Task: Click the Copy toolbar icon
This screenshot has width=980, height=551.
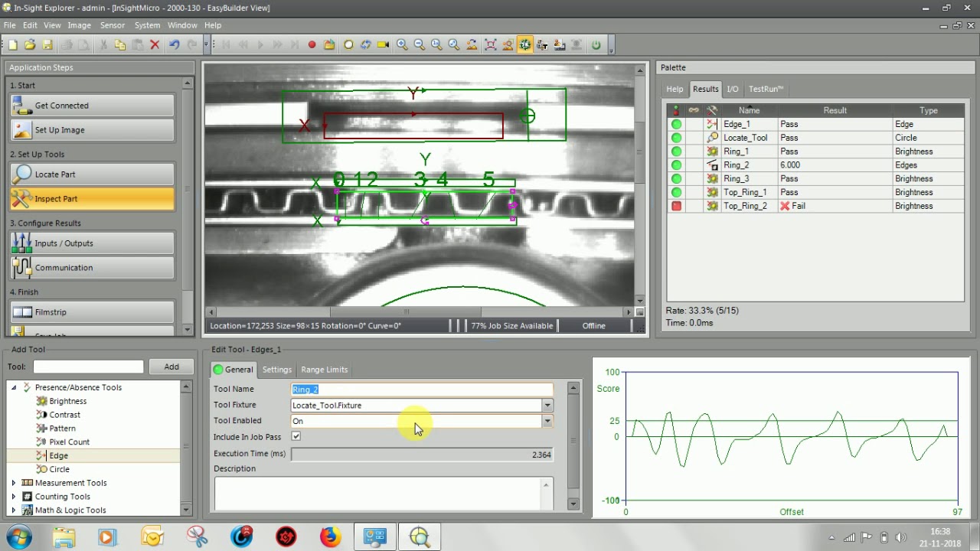Action: (x=120, y=45)
